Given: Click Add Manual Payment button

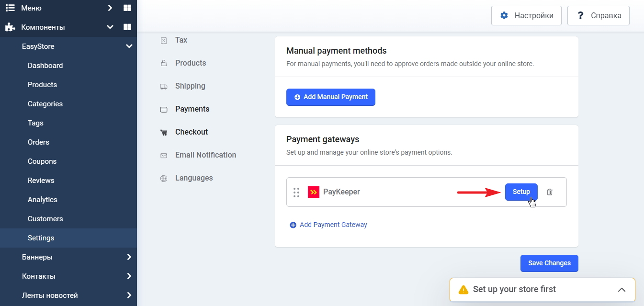Looking at the screenshot, I should [330, 97].
